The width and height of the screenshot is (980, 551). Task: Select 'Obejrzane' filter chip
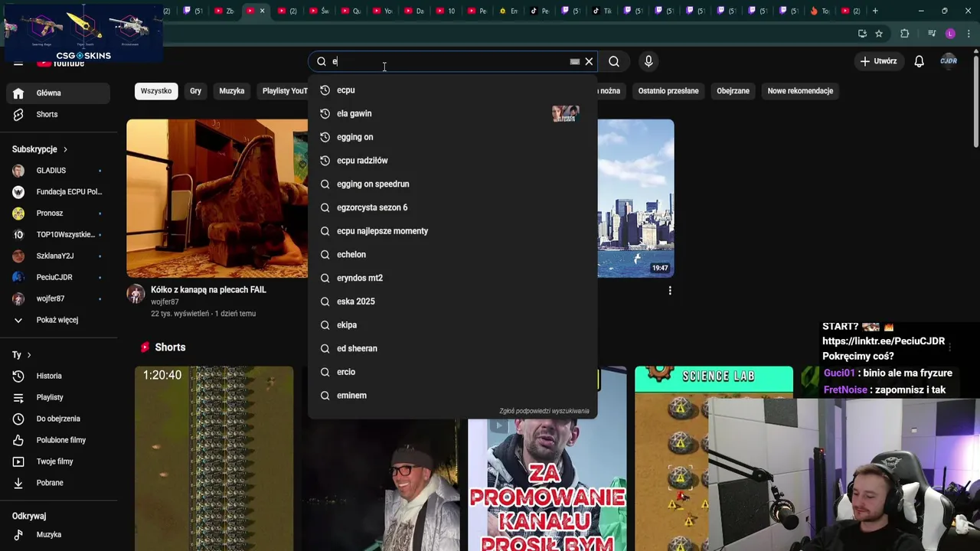(x=733, y=91)
